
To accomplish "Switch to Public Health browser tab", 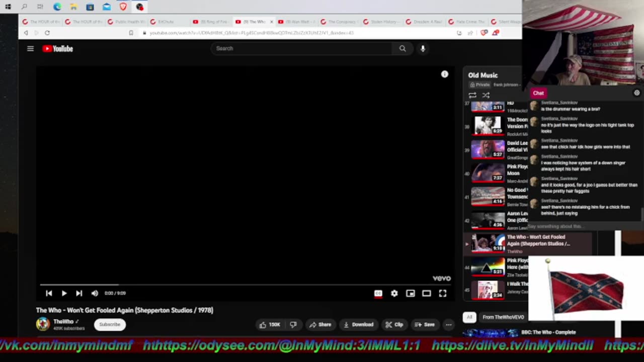I will click(127, 22).
